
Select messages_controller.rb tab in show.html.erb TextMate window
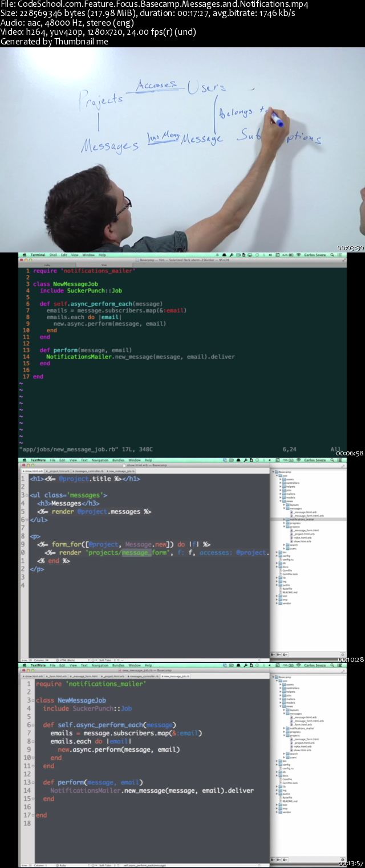point(88,471)
